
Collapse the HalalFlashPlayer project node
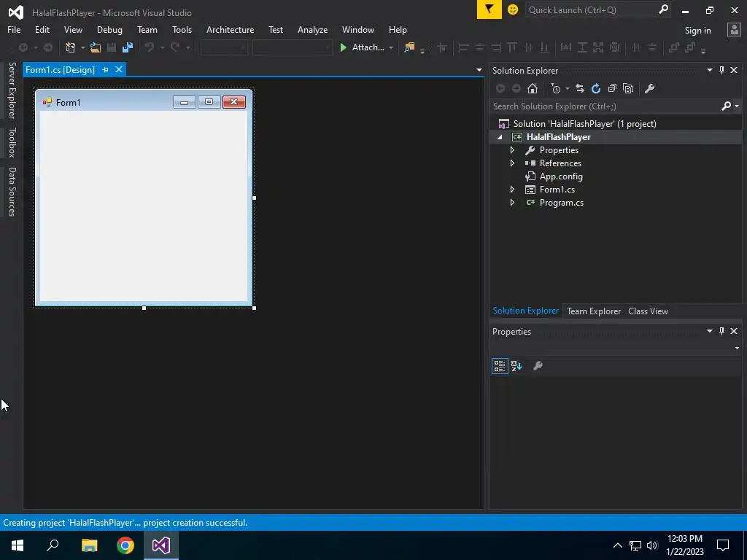pos(500,137)
